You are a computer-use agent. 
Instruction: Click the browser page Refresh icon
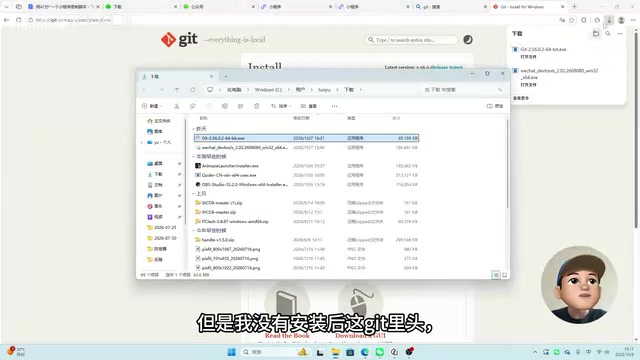click(18, 20)
